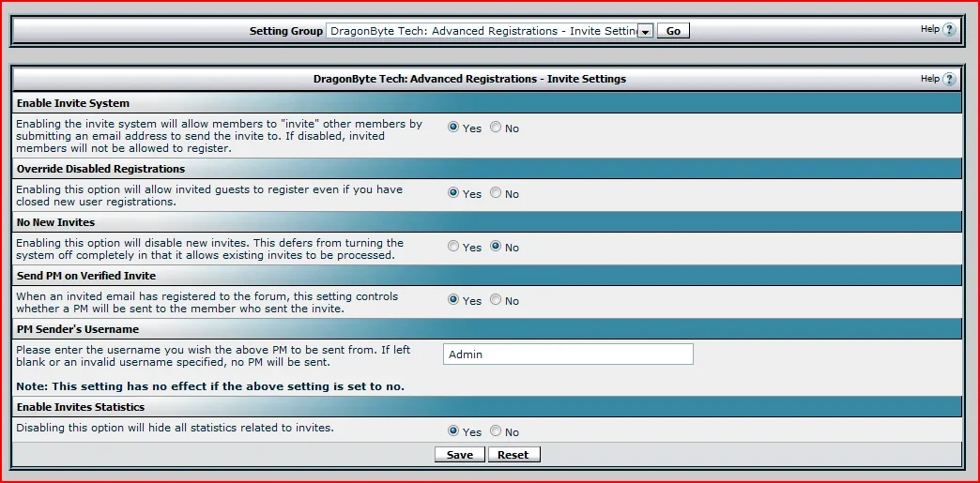Viewport: 980px width, 483px height.
Task: Select Yes for Override Disabled Registrations
Action: click(x=453, y=193)
